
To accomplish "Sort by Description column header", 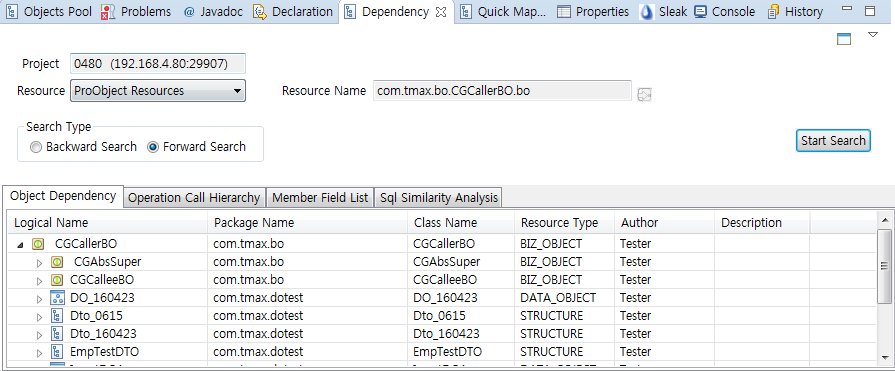I will [x=762, y=223].
